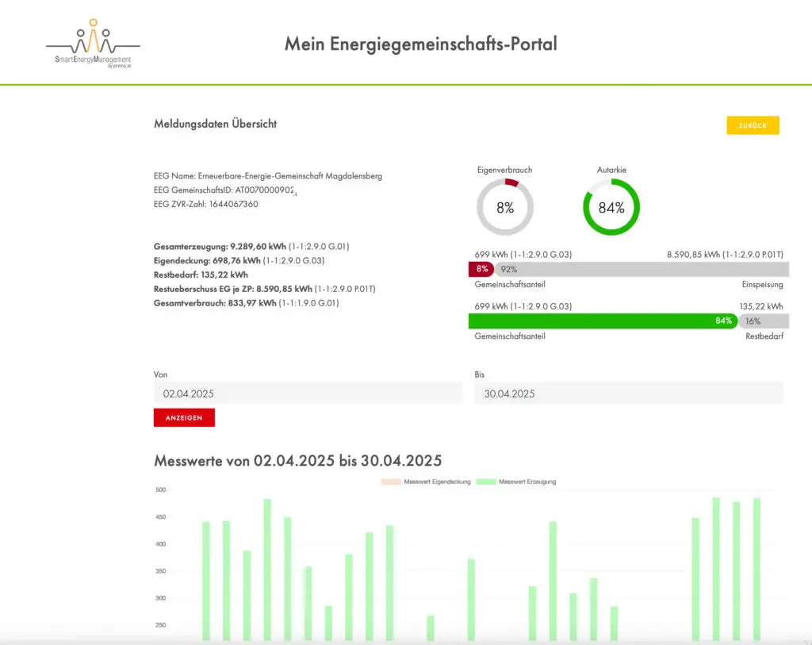Click the green 84% Gemeinschaftsanteil bar

click(x=603, y=321)
